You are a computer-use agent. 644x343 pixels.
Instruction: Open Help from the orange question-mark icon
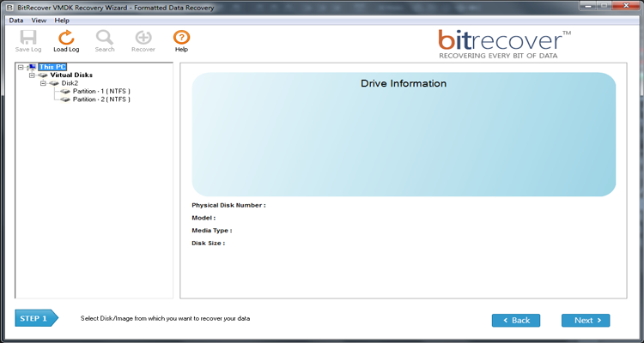[181, 38]
